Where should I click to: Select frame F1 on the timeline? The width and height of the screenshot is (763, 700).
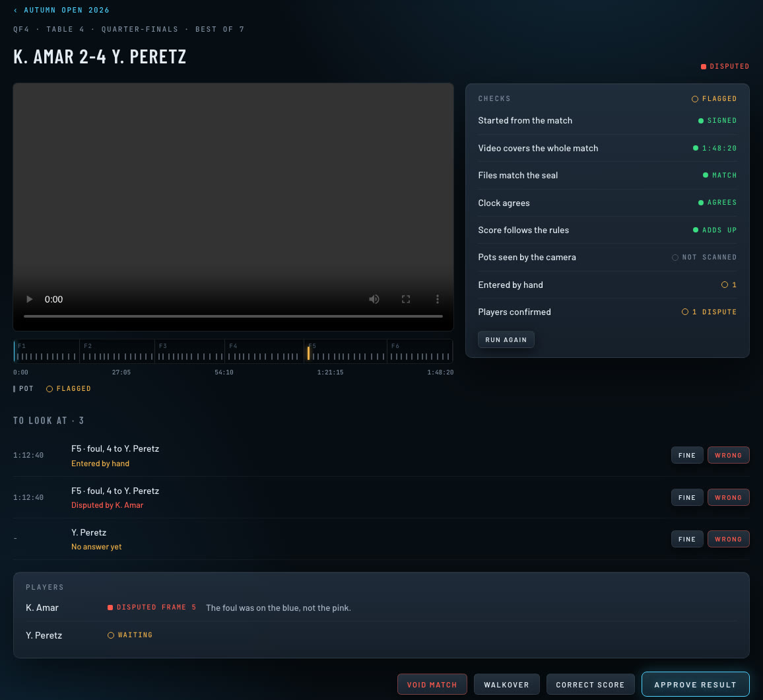click(x=46, y=351)
